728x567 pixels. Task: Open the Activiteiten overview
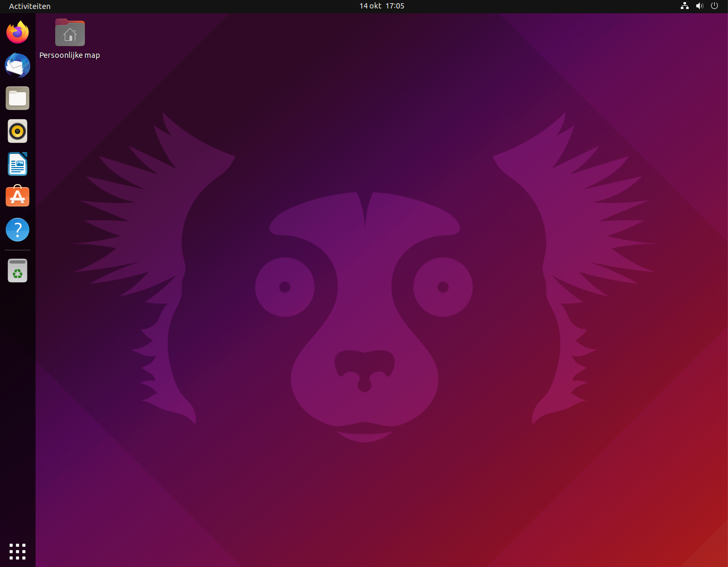[x=30, y=6]
